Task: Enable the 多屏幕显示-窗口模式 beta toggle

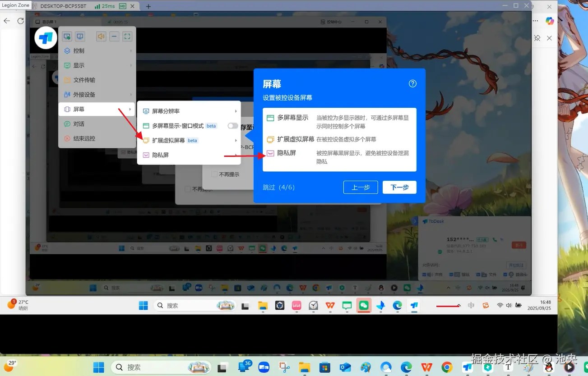Action: pos(232,126)
